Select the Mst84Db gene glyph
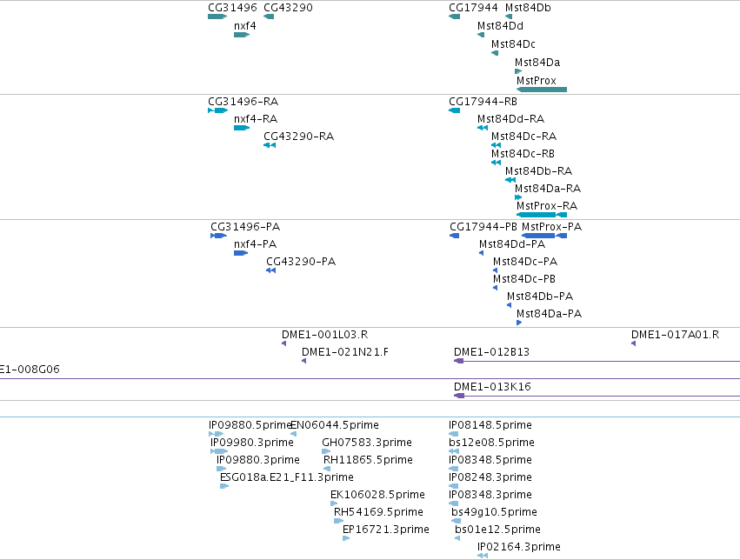Screen dimensions: 740x560 509,17
